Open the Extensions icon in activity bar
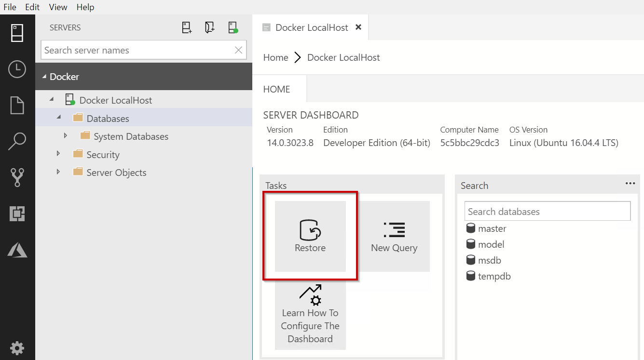This screenshot has width=644, height=360. [17, 213]
